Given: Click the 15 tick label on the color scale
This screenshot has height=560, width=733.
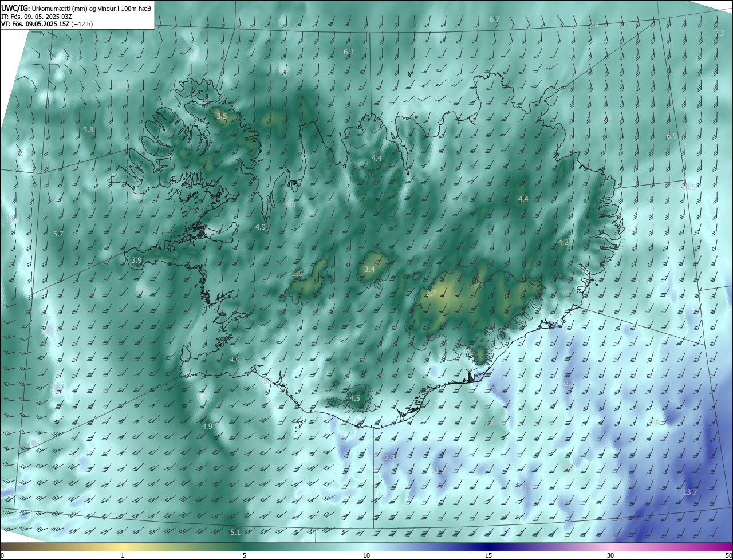Looking at the screenshot, I should (x=488, y=555).
